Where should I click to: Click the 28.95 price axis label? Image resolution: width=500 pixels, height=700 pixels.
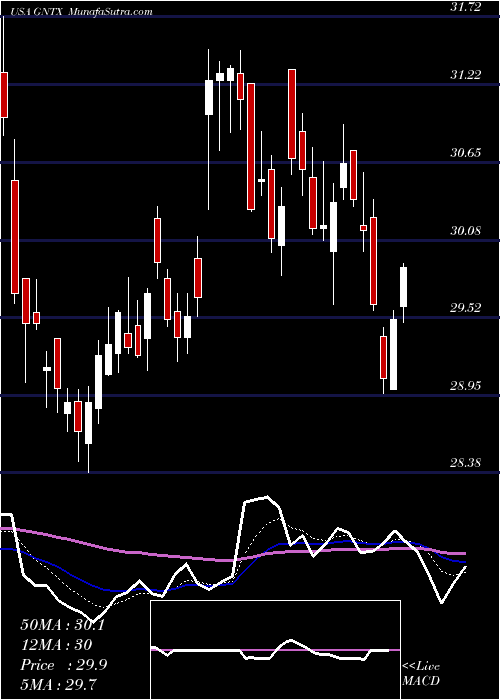(x=466, y=386)
